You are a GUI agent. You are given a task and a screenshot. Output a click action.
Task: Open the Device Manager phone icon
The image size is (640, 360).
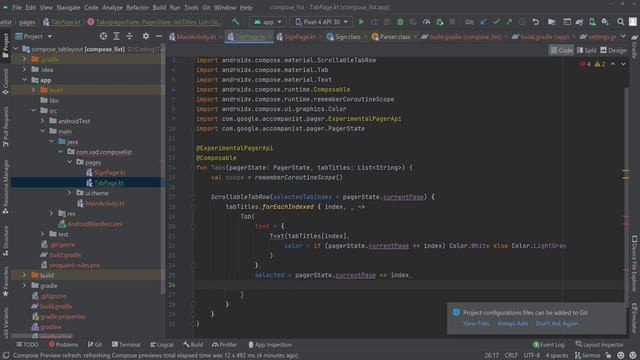[592, 22]
